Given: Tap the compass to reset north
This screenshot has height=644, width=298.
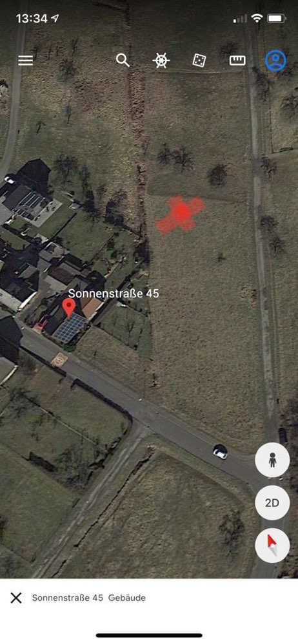Looking at the screenshot, I should 272,545.
